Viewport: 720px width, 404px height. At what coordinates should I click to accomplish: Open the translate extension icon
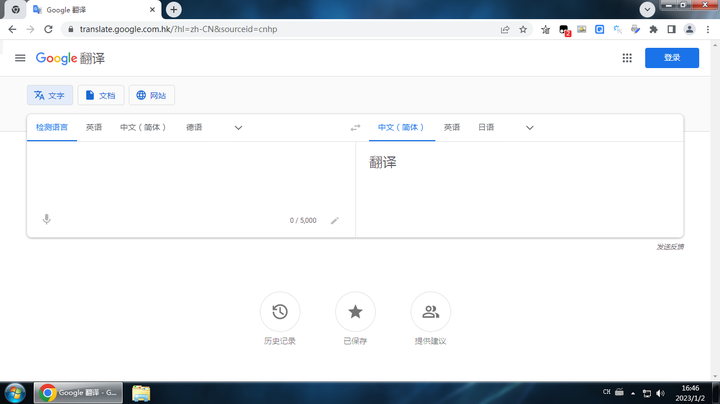618,29
